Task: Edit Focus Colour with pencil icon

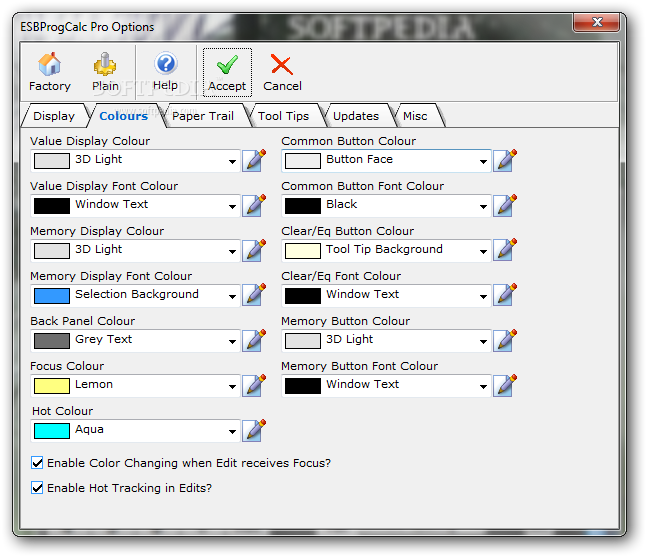Action: pyautogui.click(x=254, y=385)
